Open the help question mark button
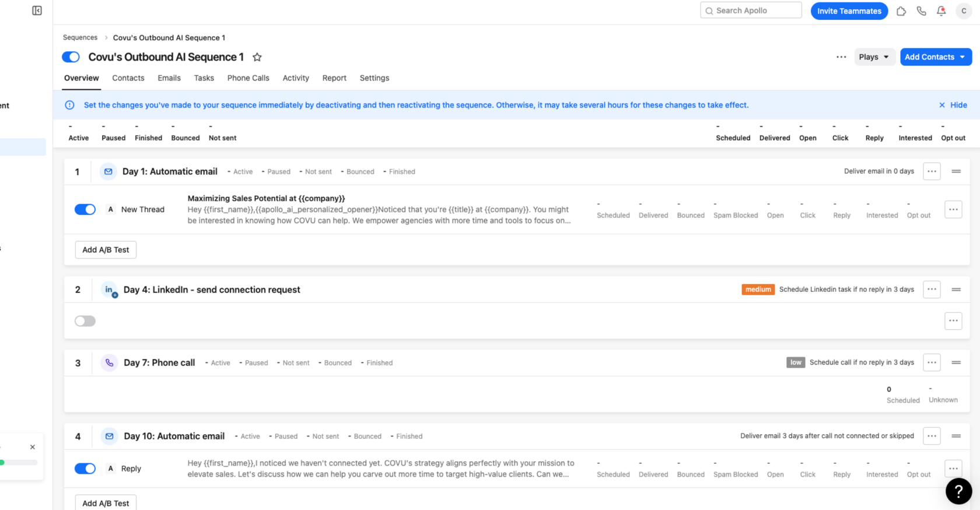Image resolution: width=980 pixels, height=510 pixels. pyautogui.click(x=958, y=491)
